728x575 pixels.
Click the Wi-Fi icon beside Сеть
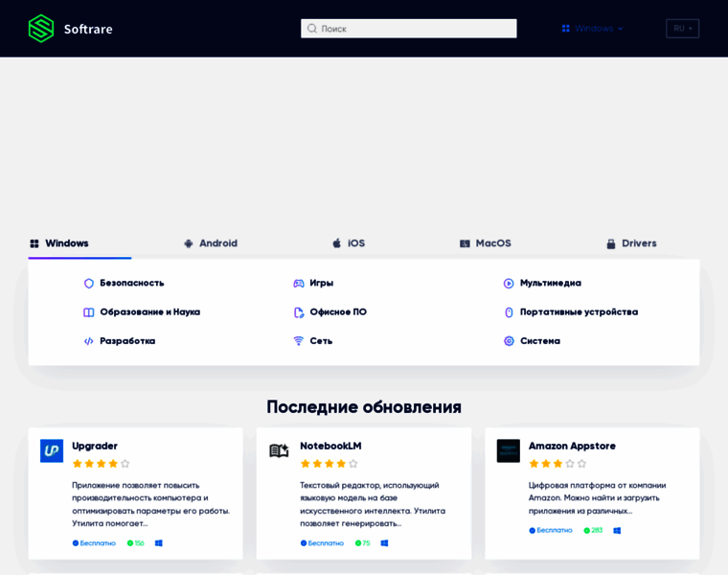[x=299, y=341]
